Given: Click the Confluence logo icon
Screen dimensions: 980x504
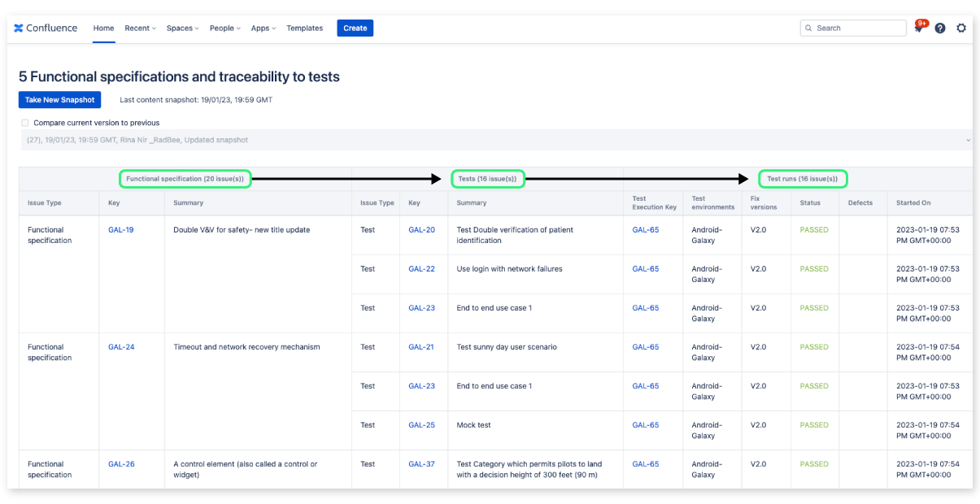Looking at the screenshot, I should pyautogui.click(x=17, y=28).
